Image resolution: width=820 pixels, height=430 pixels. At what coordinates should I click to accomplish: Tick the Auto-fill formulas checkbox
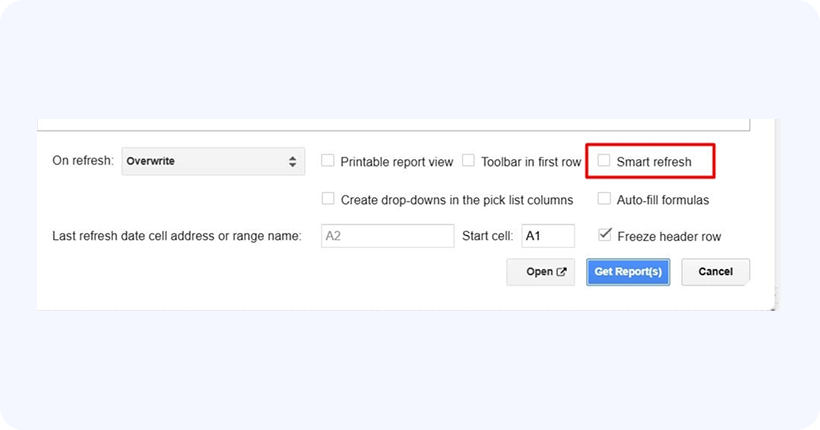click(x=604, y=199)
